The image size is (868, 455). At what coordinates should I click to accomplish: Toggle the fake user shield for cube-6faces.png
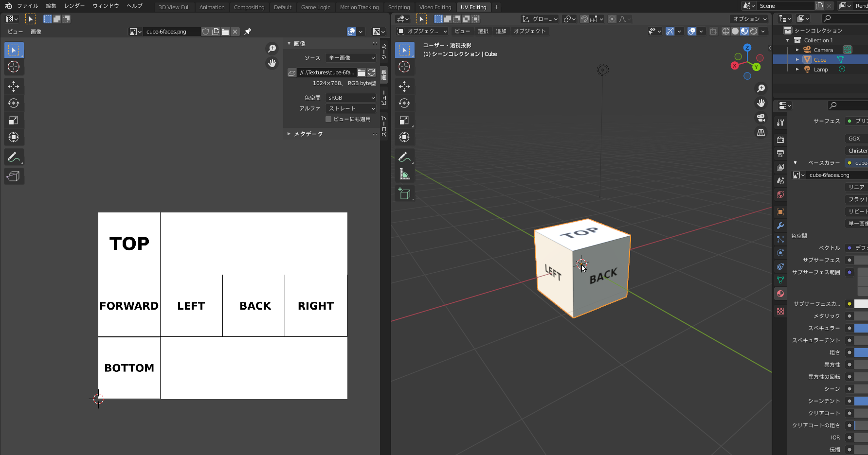pyautogui.click(x=206, y=32)
